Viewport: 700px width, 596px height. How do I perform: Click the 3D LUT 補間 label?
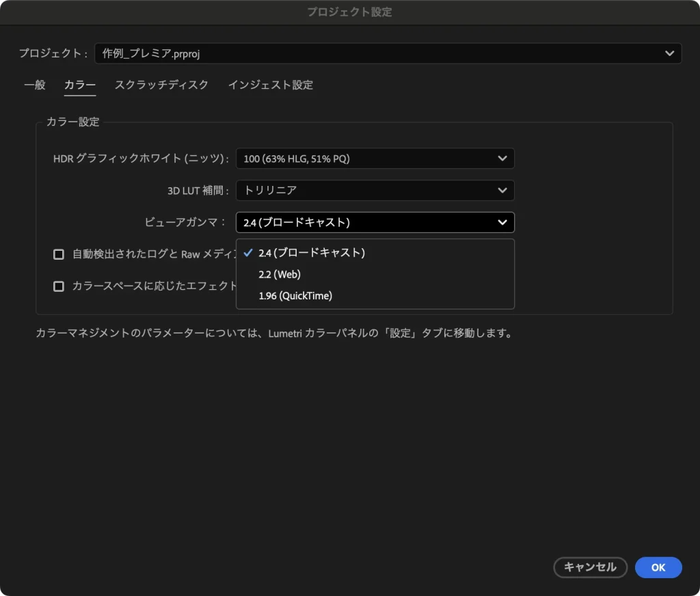tap(198, 191)
